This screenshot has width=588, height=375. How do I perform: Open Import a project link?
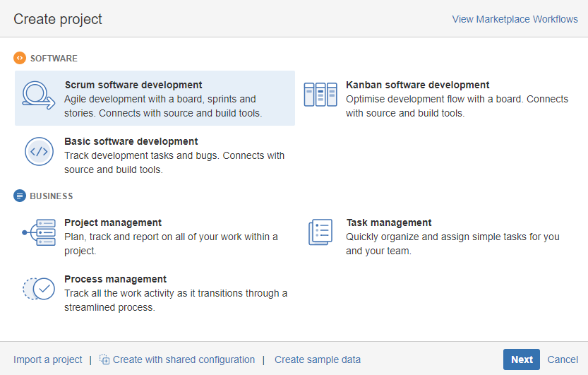[x=47, y=359]
